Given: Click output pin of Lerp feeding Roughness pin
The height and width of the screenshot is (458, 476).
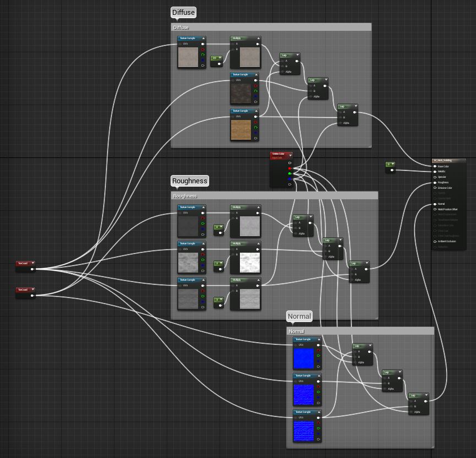Looking at the screenshot, I should [x=366, y=269].
